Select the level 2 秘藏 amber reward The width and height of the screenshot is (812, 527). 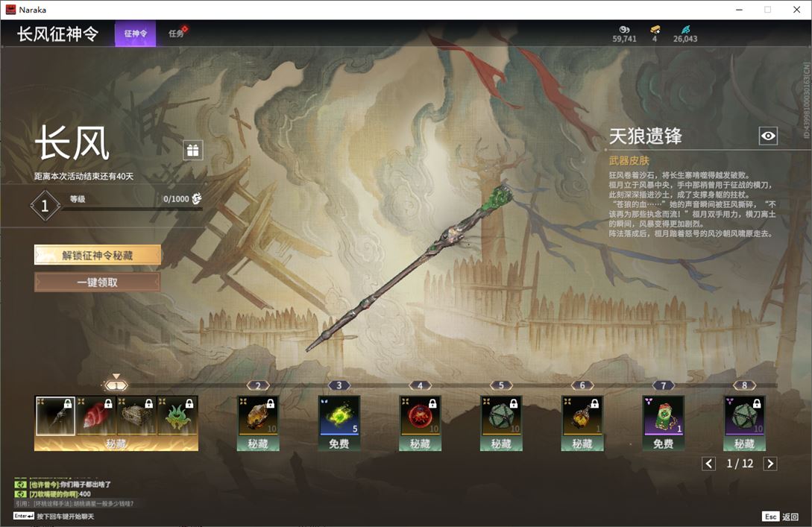[258, 423]
